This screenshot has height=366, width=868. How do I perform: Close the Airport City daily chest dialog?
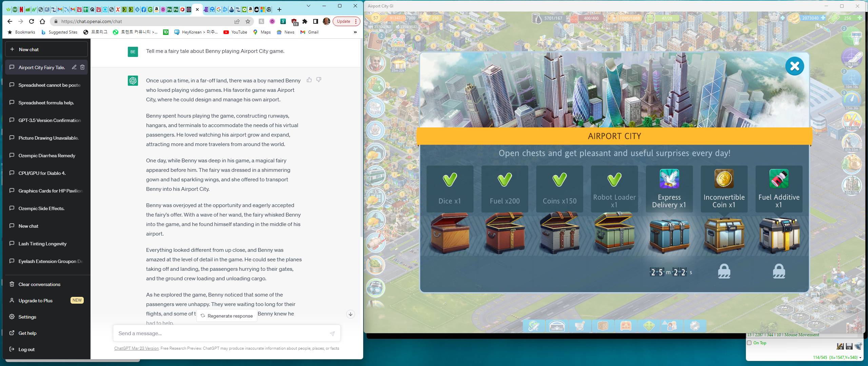794,66
